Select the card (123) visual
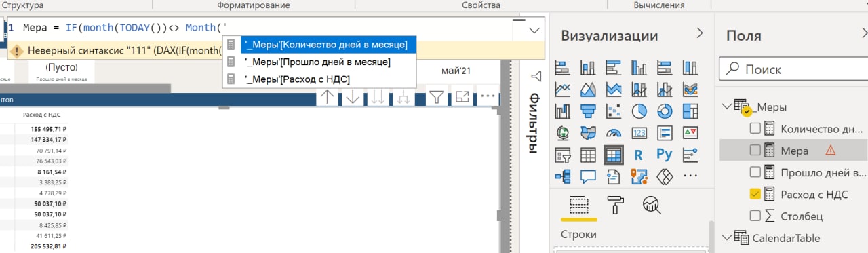The height and width of the screenshot is (253, 868). click(x=639, y=132)
